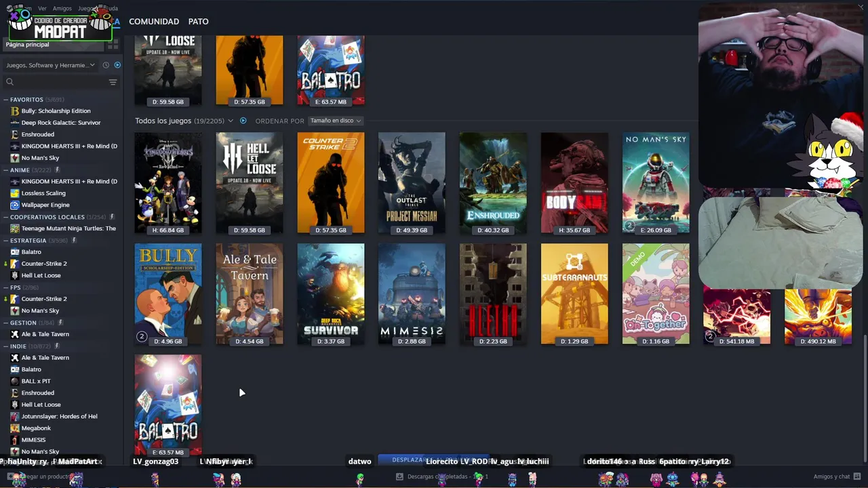This screenshot has width=868, height=488.
Task: Open Juegos, Software y Herramientas dropdown
Action: tap(50, 65)
